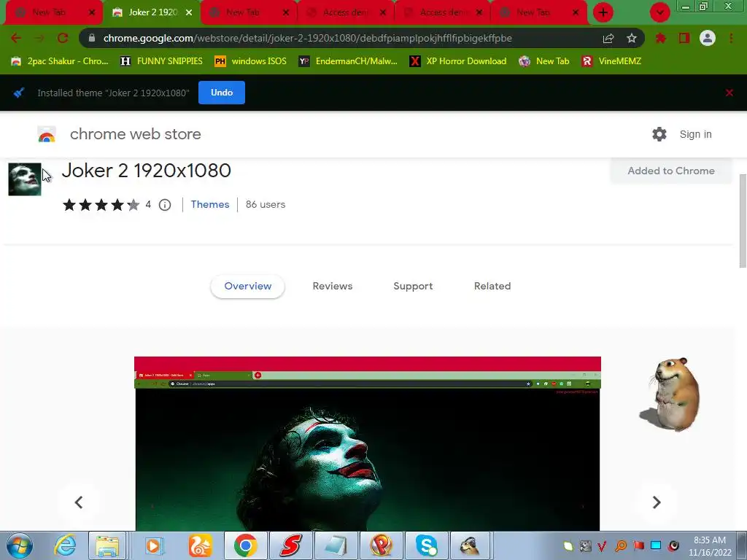Switch to the Support tab

coord(413,286)
